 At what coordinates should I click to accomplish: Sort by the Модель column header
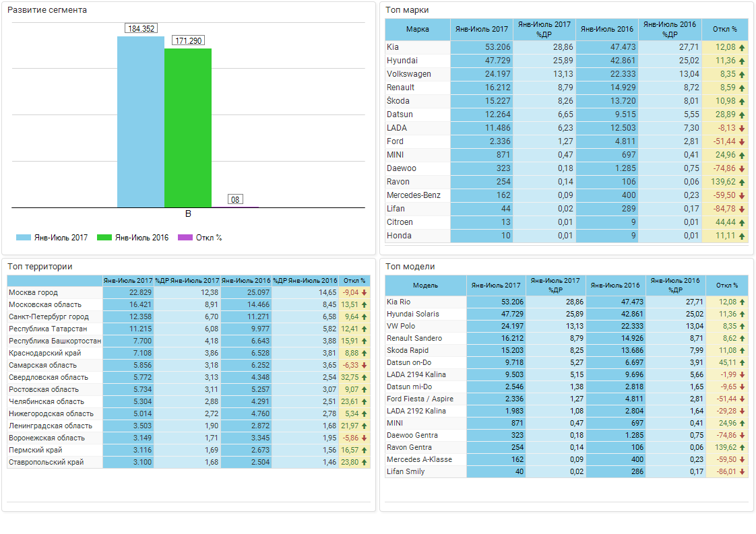coord(425,286)
